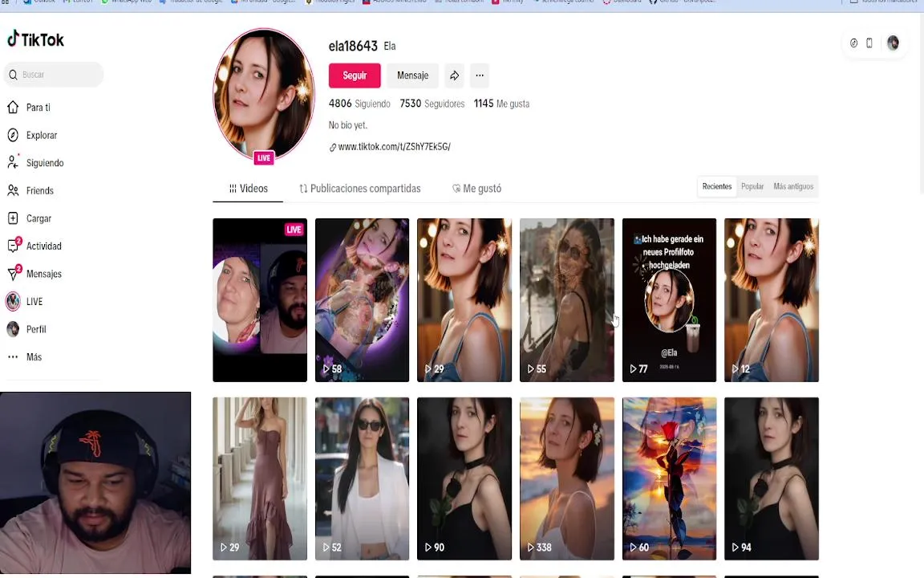Image resolution: width=924 pixels, height=578 pixels.
Task: Open Profilfoto video with 77 views
Action: (x=670, y=299)
